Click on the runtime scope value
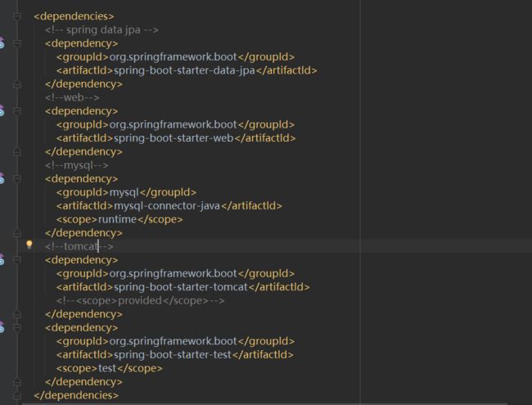 pos(117,219)
